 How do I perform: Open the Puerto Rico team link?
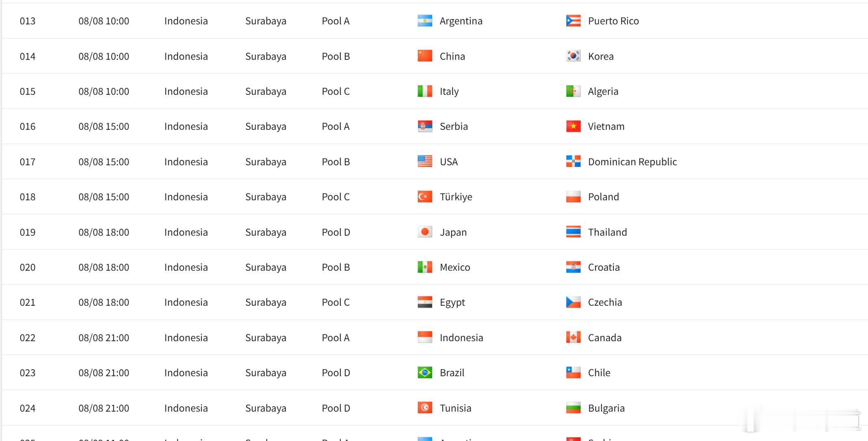pos(613,21)
